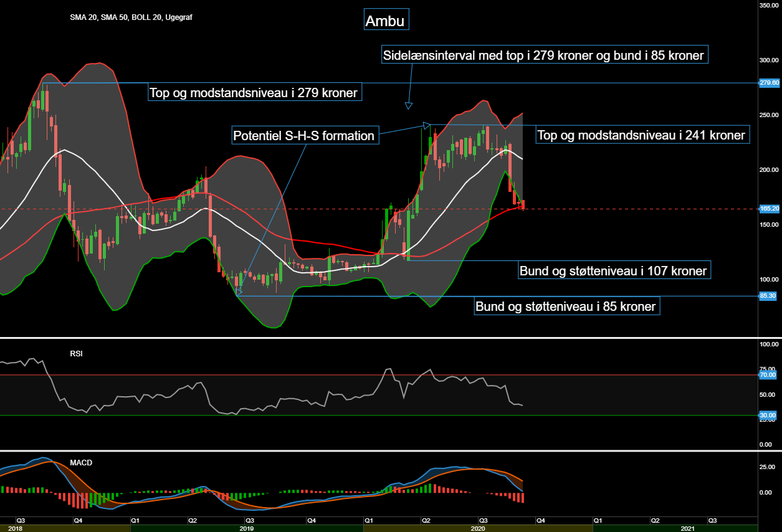
Task: Click the 'Bund og støtteniveau i 85 kroner' label
Action: tap(566, 306)
